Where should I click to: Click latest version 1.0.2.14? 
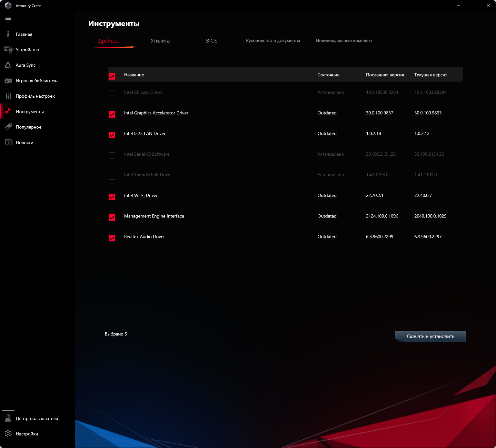pos(373,133)
